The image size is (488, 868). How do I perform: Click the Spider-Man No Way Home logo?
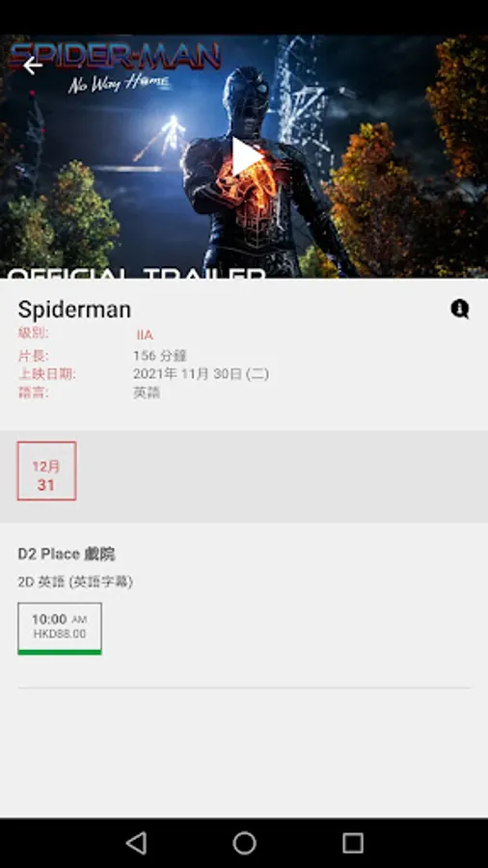pyautogui.click(x=115, y=67)
